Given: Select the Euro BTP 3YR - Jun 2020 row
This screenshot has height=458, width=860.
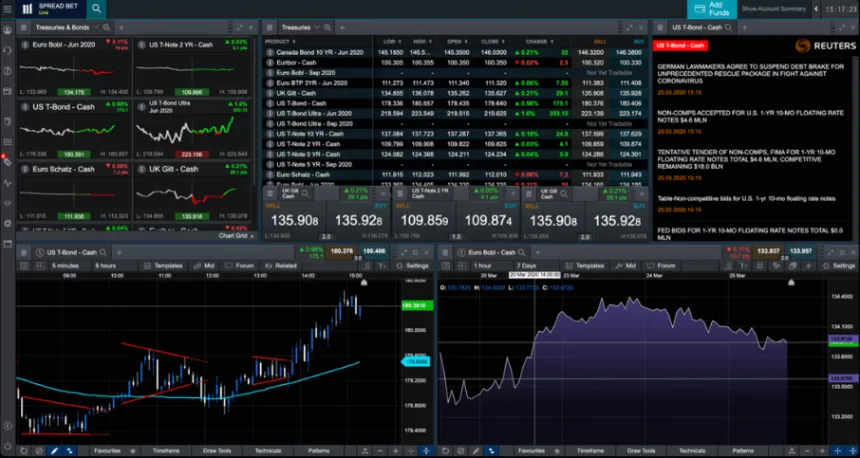Looking at the screenshot, I should coord(455,83).
